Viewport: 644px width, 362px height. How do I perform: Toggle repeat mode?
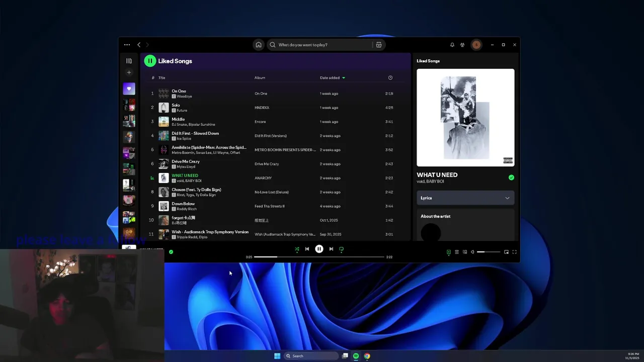(x=342, y=249)
